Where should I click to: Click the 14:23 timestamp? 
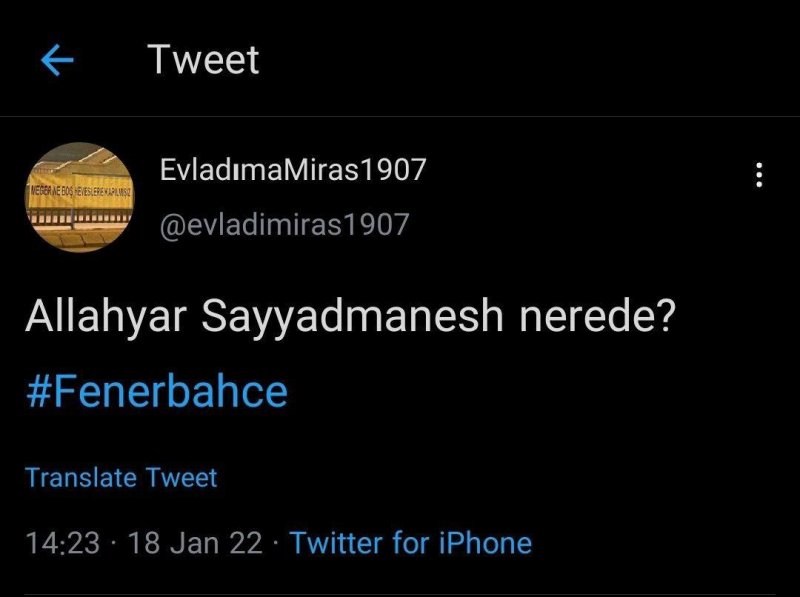[x=62, y=543]
